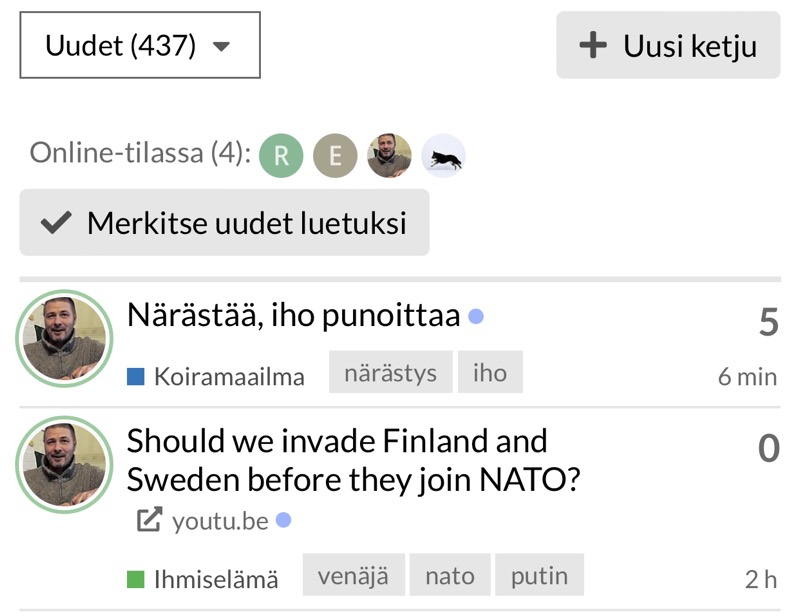This screenshot has width=800, height=616.
Task: Click the black dog online avatar
Action: (443, 156)
